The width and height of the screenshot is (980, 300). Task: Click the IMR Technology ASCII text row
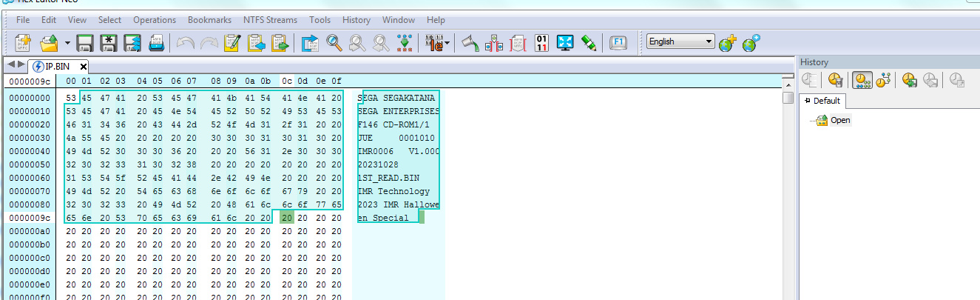393,191
